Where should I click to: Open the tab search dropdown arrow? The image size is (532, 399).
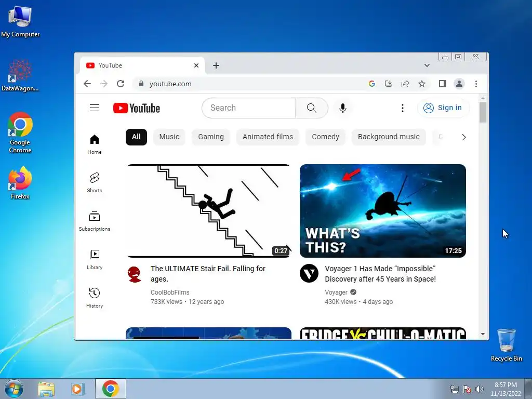click(427, 65)
